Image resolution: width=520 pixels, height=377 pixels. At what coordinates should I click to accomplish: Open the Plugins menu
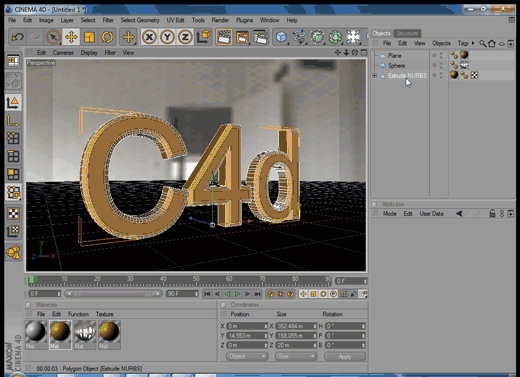coord(244,20)
